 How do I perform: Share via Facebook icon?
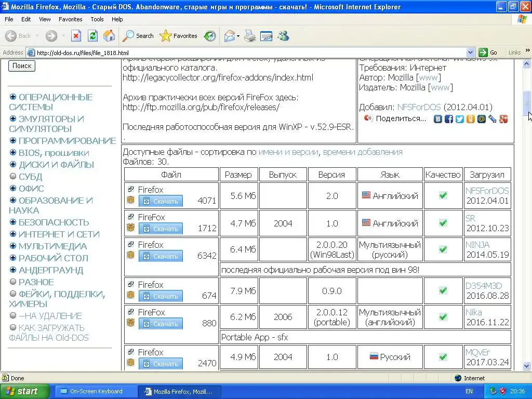coord(449,119)
